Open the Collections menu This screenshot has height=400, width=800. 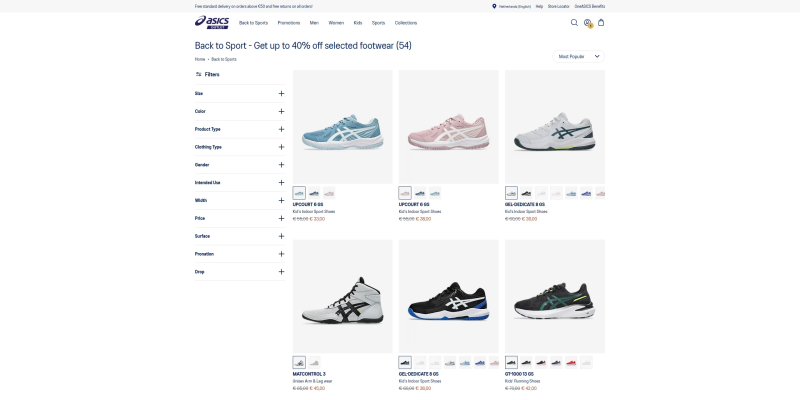click(406, 23)
